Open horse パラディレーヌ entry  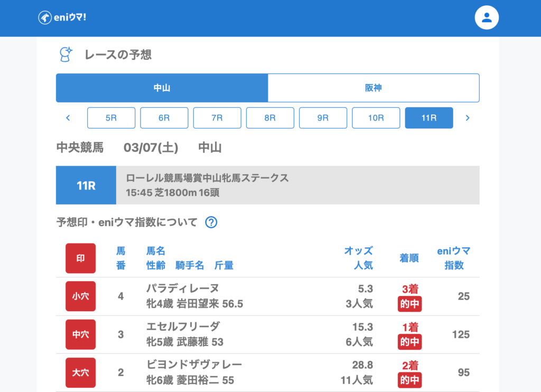(x=182, y=288)
